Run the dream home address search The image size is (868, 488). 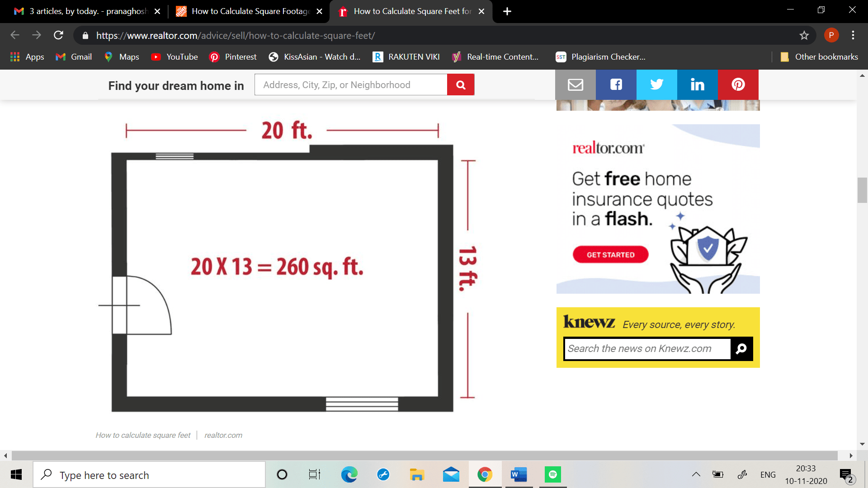(461, 84)
